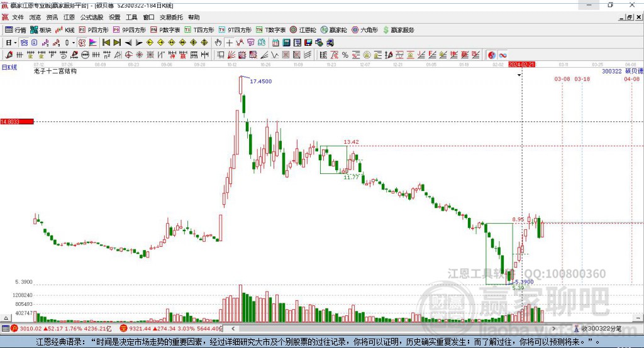
Task: Click the red 14.8033 price label
Action: (x=17, y=121)
